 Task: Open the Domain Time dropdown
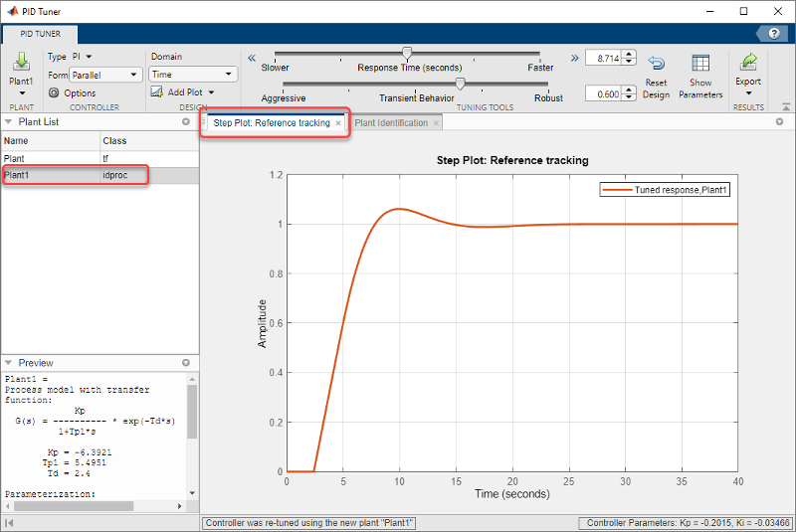193,75
